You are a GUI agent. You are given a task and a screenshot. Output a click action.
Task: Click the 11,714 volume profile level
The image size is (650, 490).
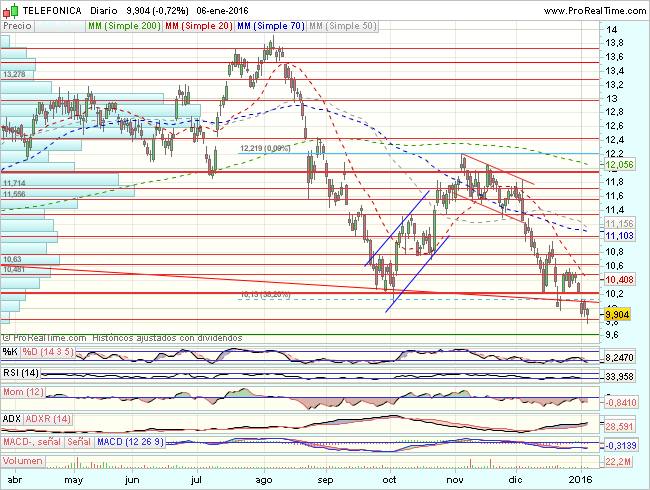coord(14,183)
